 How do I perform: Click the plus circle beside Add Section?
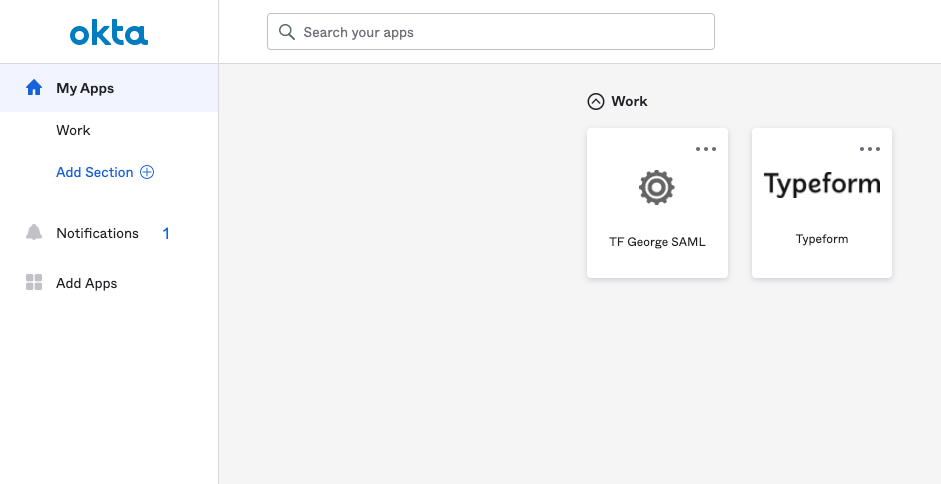pos(147,172)
